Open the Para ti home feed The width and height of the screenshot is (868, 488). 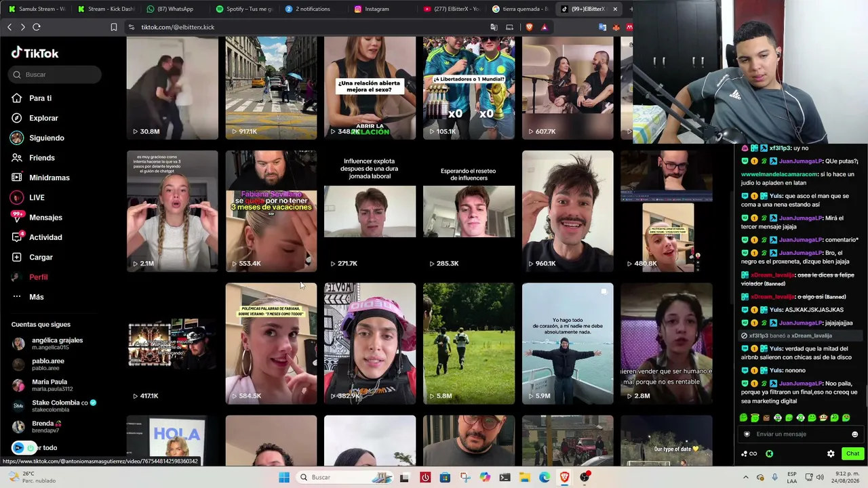[x=40, y=98]
